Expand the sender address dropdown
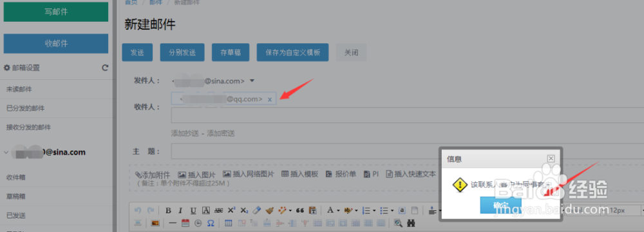Screen dimensions: 644x232 (252, 81)
